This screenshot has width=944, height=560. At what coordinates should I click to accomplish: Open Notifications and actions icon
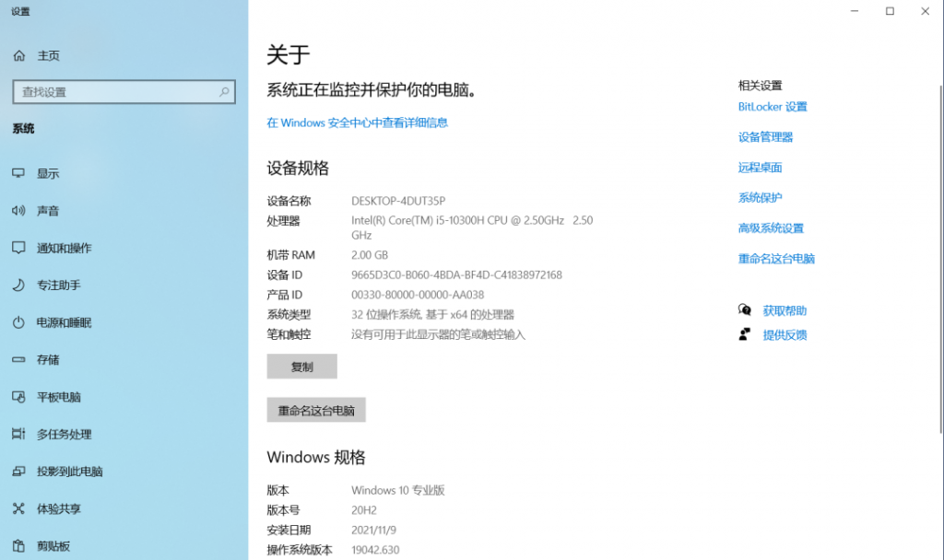(18, 248)
